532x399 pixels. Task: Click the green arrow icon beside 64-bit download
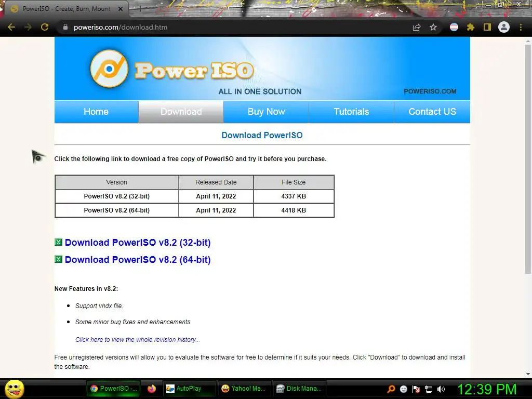point(58,259)
